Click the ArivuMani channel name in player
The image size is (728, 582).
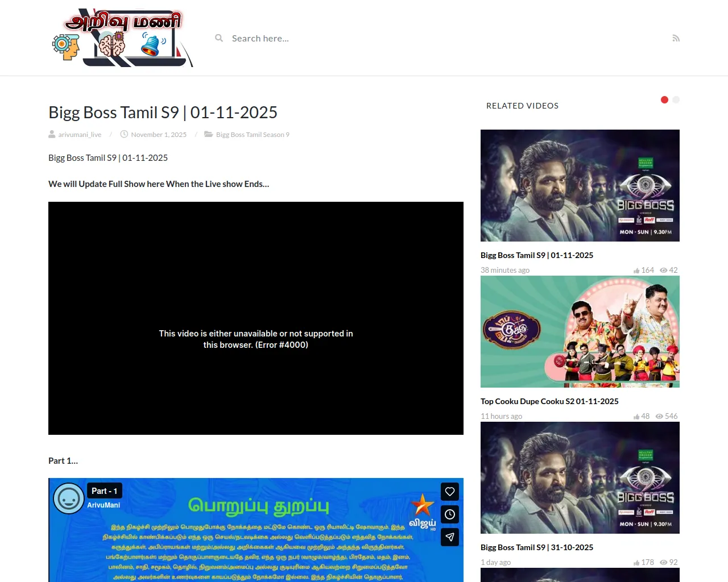click(x=104, y=505)
